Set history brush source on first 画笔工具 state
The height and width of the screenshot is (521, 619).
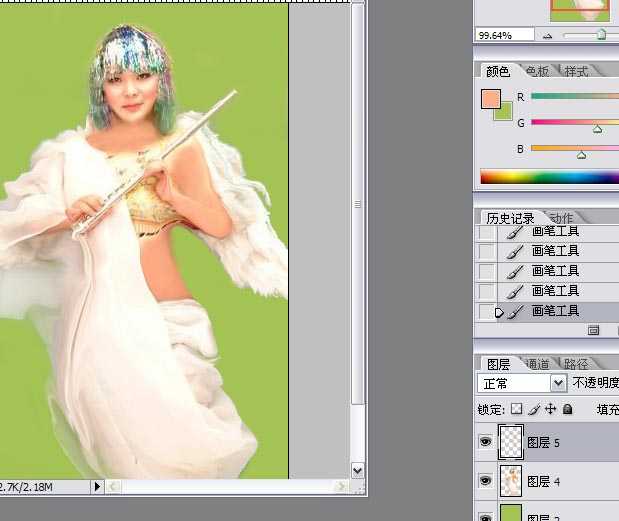pyautogui.click(x=486, y=232)
